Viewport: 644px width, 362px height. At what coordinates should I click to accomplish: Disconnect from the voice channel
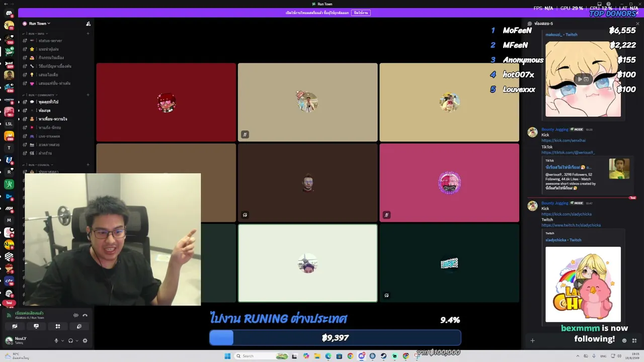click(x=85, y=315)
